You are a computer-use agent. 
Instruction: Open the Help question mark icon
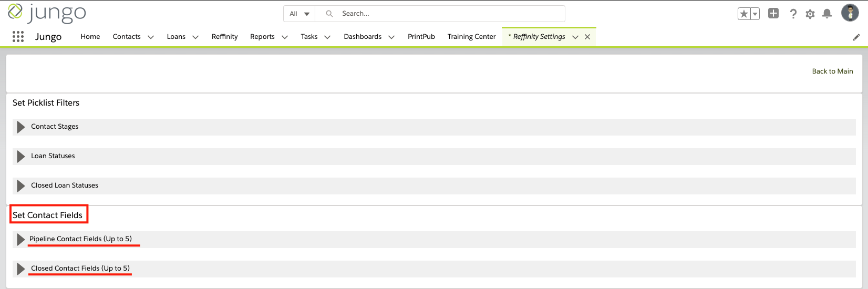pyautogui.click(x=793, y=14)
